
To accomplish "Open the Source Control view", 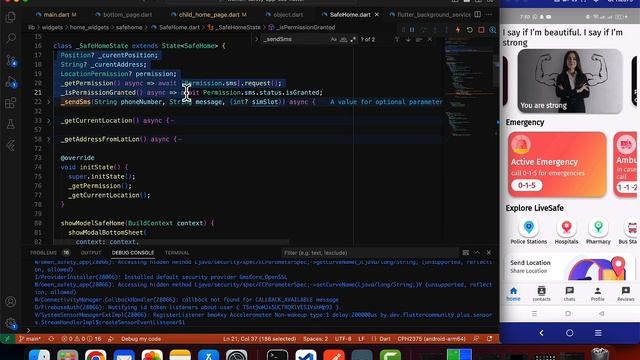I will click(11, 60).
